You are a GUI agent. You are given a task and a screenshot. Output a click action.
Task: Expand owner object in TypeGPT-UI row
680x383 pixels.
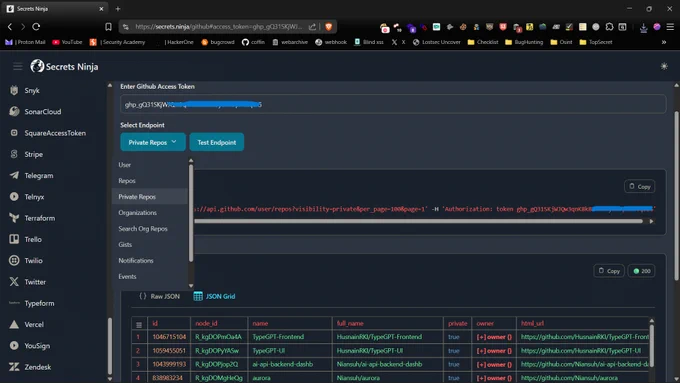pyautogui.click(x=494, y=350)
